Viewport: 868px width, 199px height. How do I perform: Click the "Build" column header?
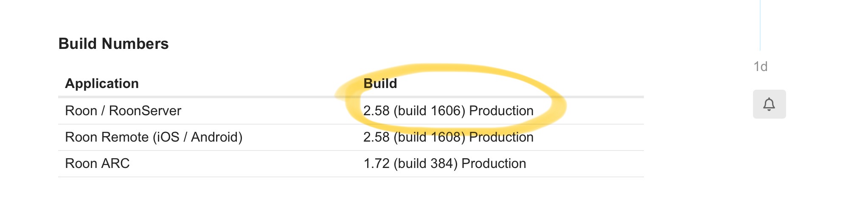[380, 83]
